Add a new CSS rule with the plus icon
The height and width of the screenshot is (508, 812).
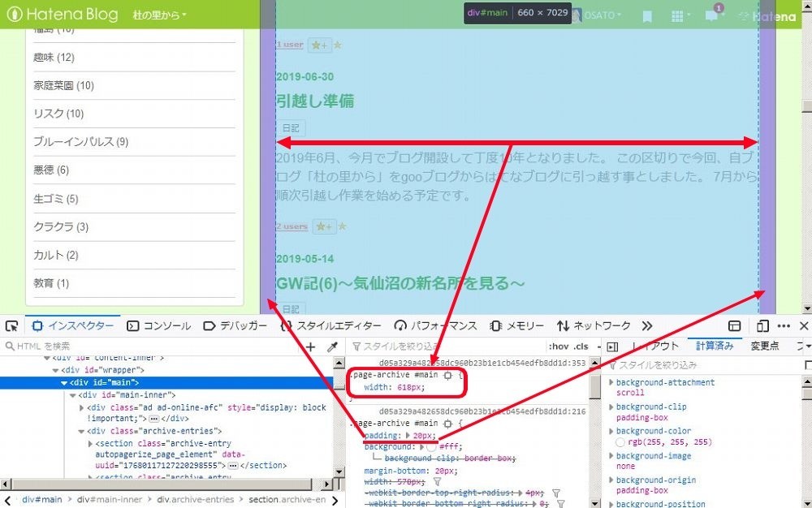[x=310, y=347]
